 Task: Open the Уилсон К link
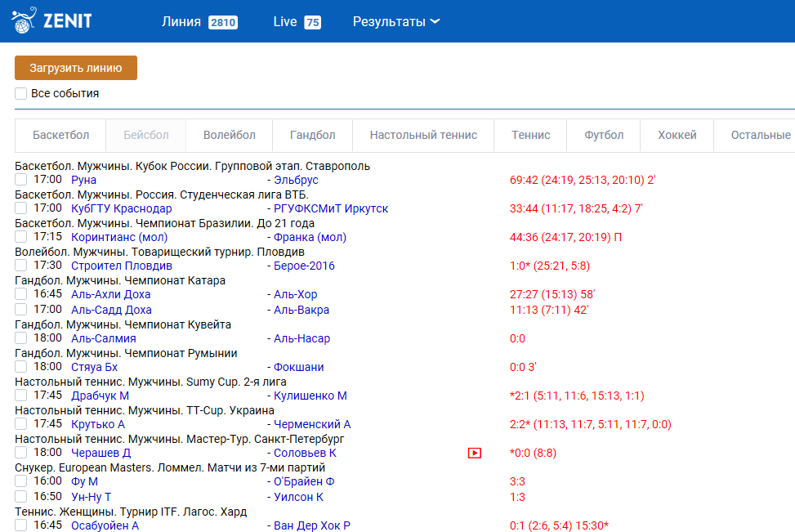(298, 497)
